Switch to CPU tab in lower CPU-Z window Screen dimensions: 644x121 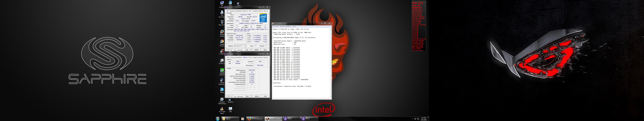click(x=228, y=58)
